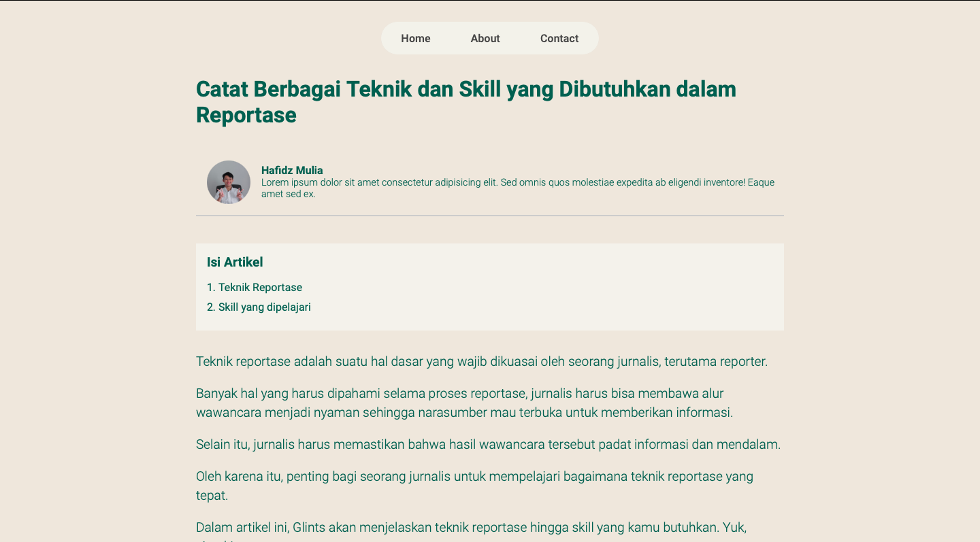
Task: Click the first article paragraph about teknik reportase
Action: coord(481,361)
